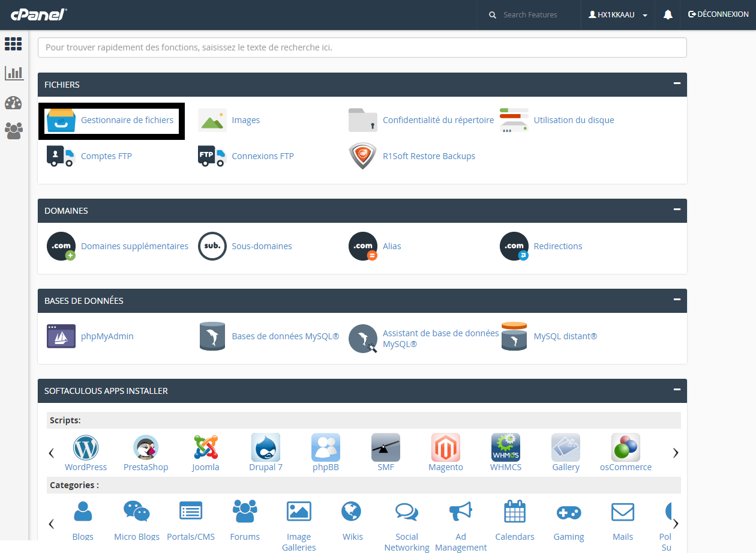Click the Images icon in Fichiers
The height and width of the screenshot is (553, 756).
212,120
